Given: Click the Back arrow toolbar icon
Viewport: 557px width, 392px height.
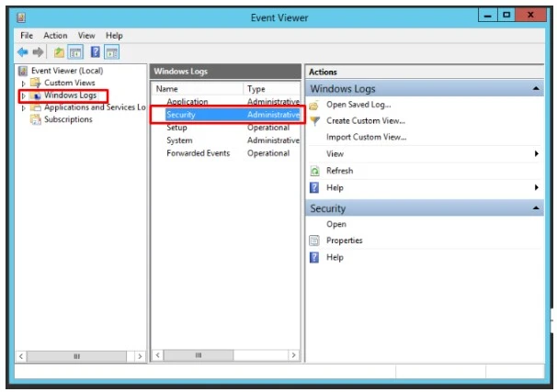Looking at the screenshot, I should 22,52.
